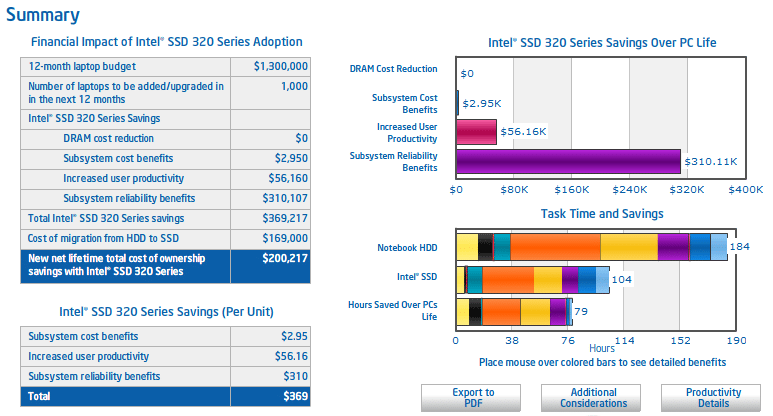
Task: Click the Savings (Per Unit) heading
Action: (166, 312)
